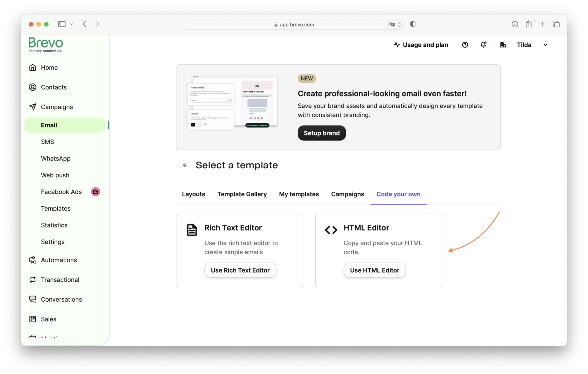This screenshot has width=588, height=374.
Task: Click Use Rich Text Editor button
Action: point(240,270)
